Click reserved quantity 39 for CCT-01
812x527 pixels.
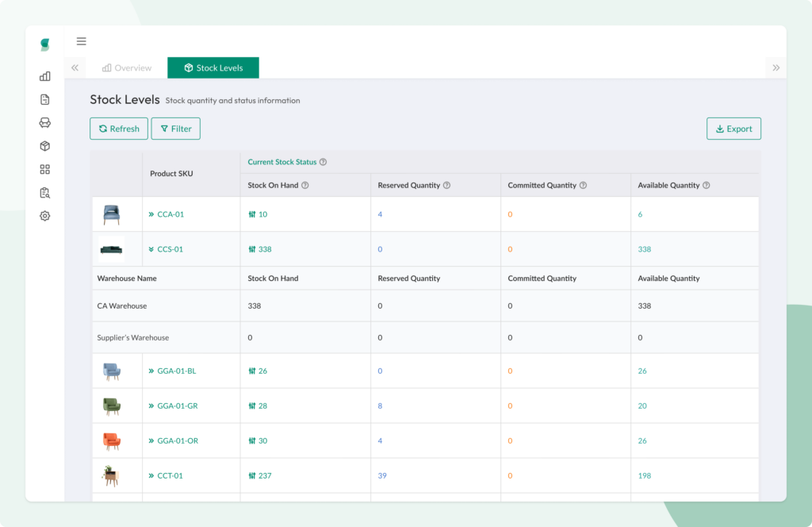382,475
